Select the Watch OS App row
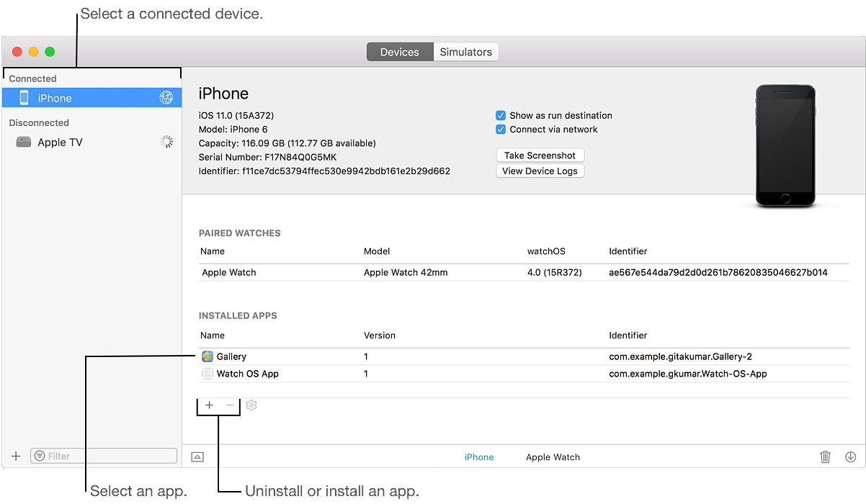 (524, 374)
